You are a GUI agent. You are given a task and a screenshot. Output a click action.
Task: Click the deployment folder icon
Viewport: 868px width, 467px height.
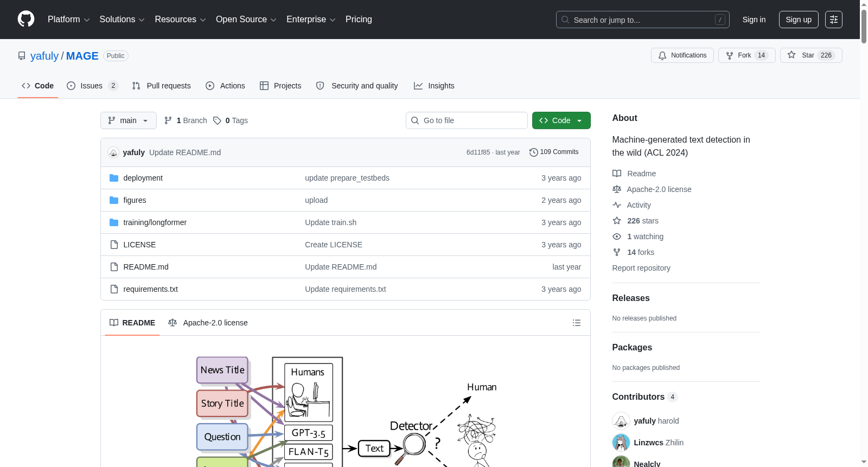click(x=114, y=178)
